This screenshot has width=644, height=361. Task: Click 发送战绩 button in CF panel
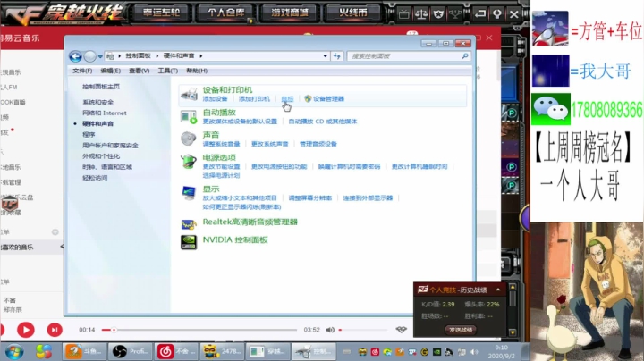click(x=460, y=330)
